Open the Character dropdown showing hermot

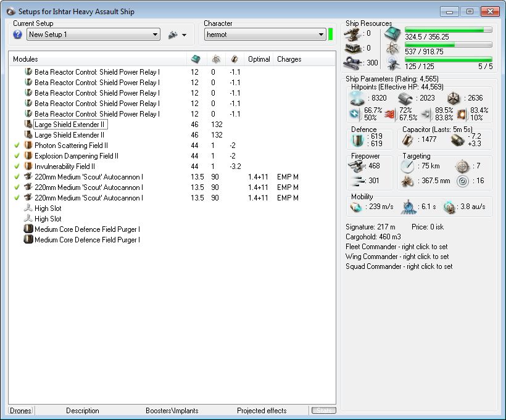(x=265, y=35)
